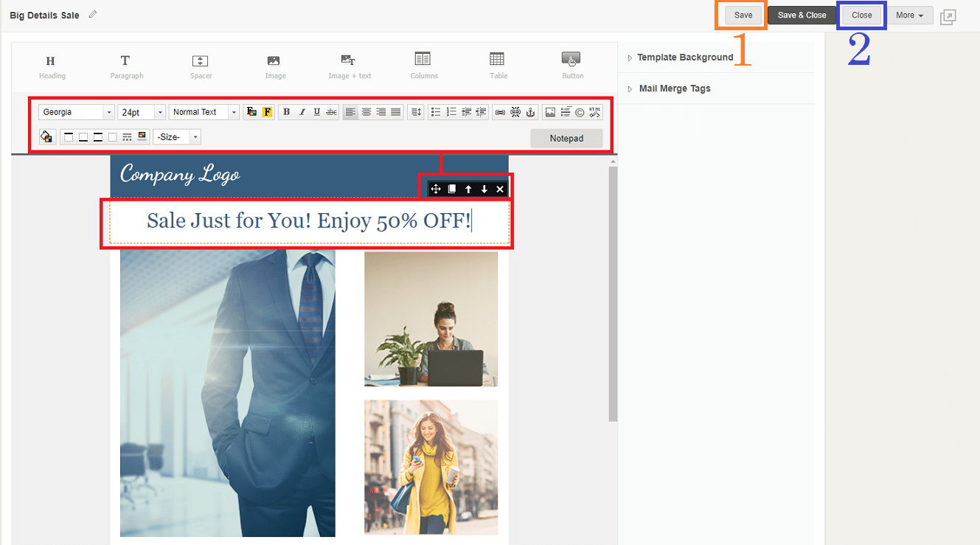Pick the border color
This screenshot has width=980, height=545.
[142, 136]
